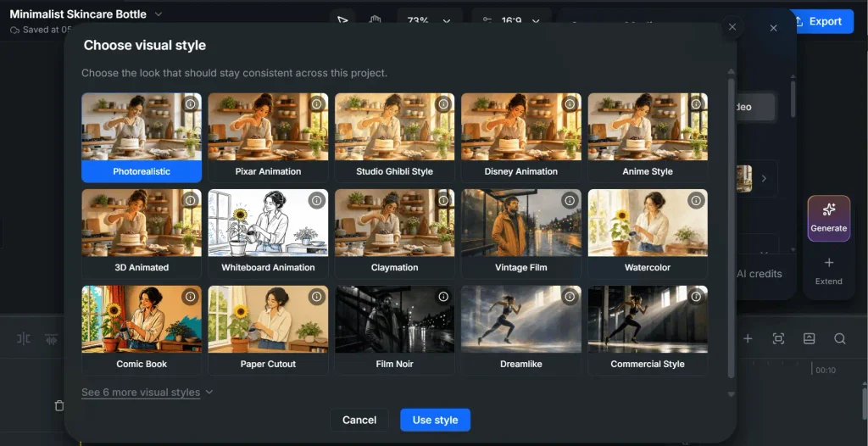Click the trash delete icon
Screen dimensions: 868x446
click(59, 406)
